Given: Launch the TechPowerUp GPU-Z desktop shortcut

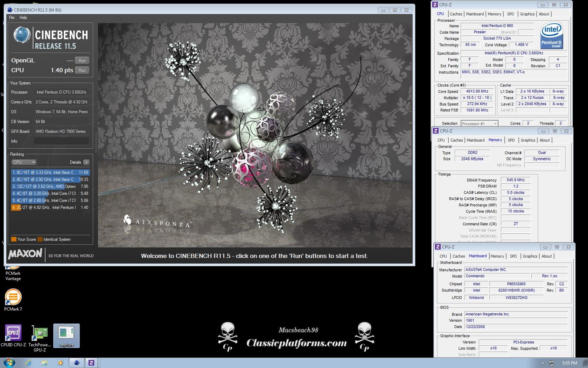Looking at the screenshot, I should [40, 338].
